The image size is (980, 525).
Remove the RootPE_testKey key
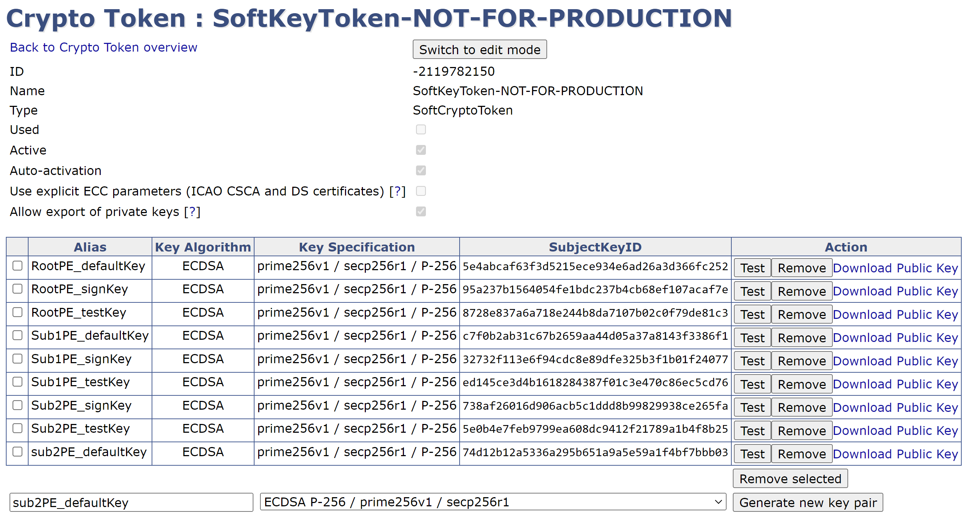click(801, 314)
